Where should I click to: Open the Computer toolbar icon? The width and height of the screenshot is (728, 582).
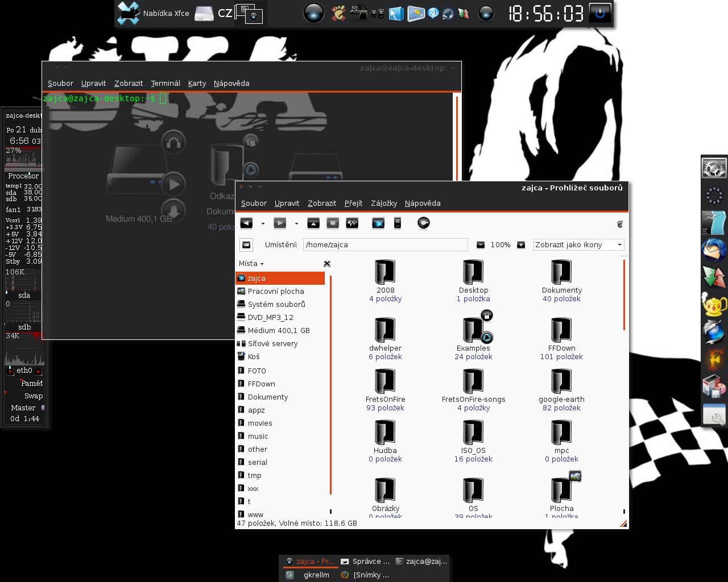pyautogui.click(x=398, y=223)
